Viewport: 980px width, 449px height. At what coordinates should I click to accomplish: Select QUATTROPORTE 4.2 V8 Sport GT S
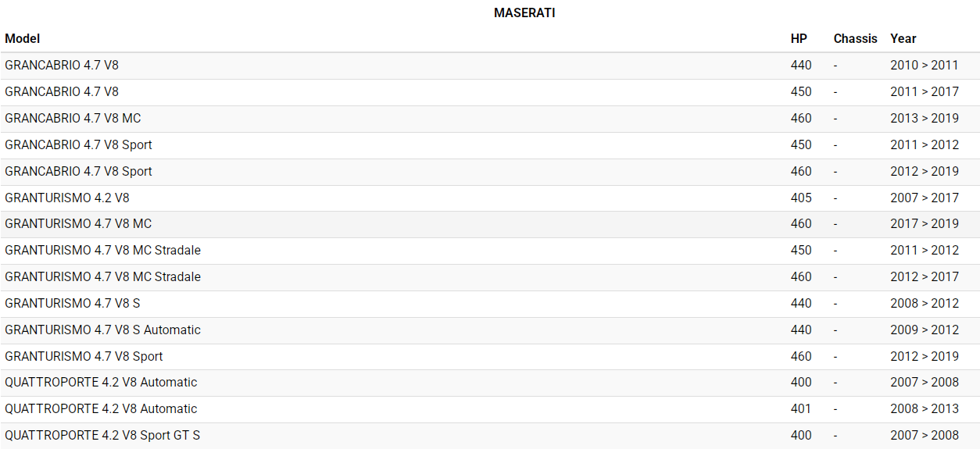tap(102, 435)
